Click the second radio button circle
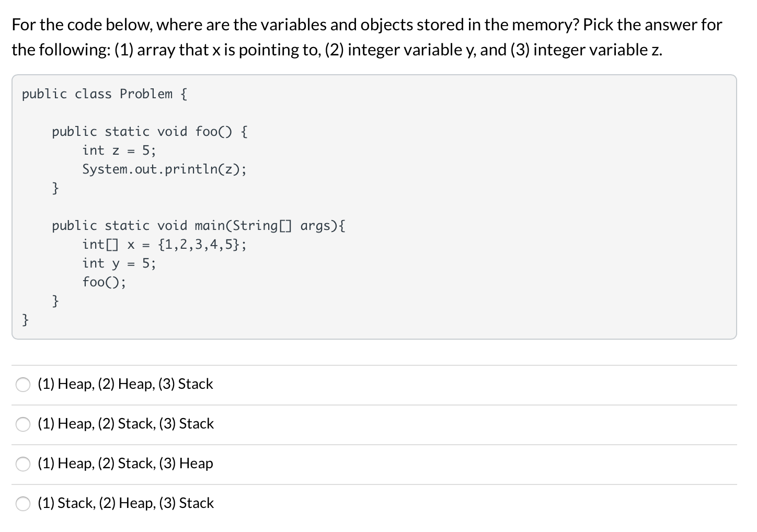The height and width of the screenshot is (532, 757). click(23, 424)
